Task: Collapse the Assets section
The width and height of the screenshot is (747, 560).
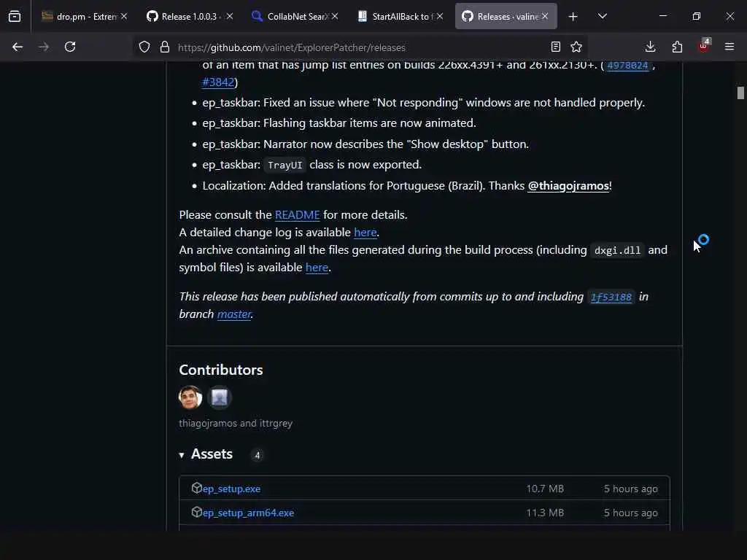Action: 206,454
